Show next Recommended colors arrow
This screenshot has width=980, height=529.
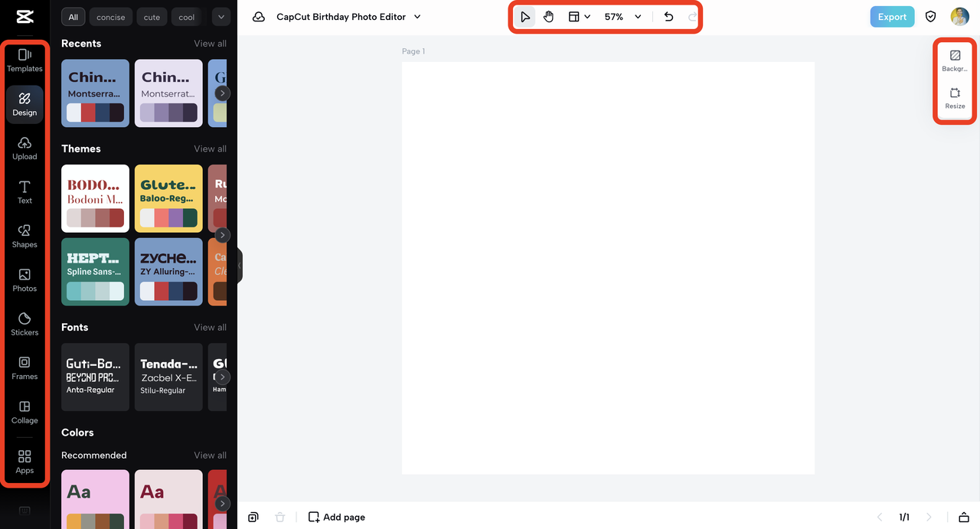222,504
